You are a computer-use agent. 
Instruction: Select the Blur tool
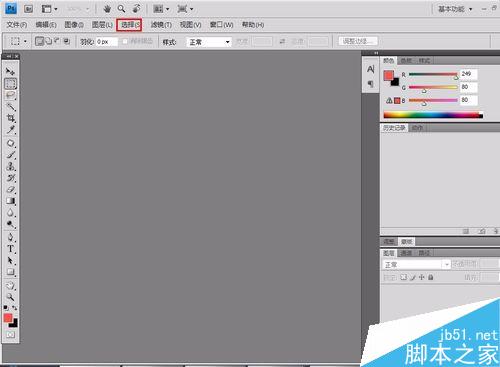coord(10,212)
